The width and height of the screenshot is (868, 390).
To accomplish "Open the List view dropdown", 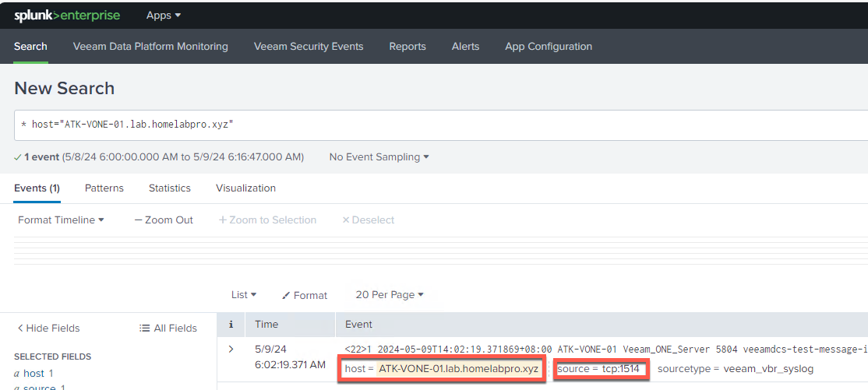I will pos(244,295).
